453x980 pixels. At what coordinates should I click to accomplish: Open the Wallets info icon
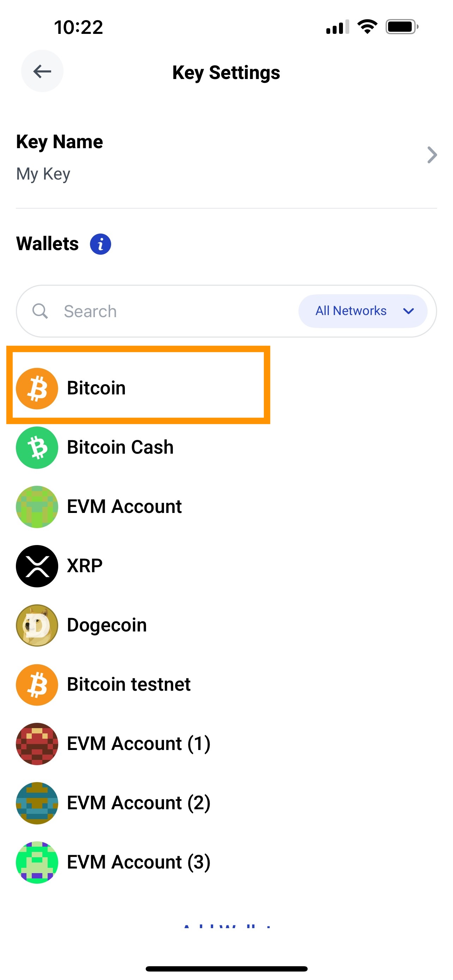101,244
